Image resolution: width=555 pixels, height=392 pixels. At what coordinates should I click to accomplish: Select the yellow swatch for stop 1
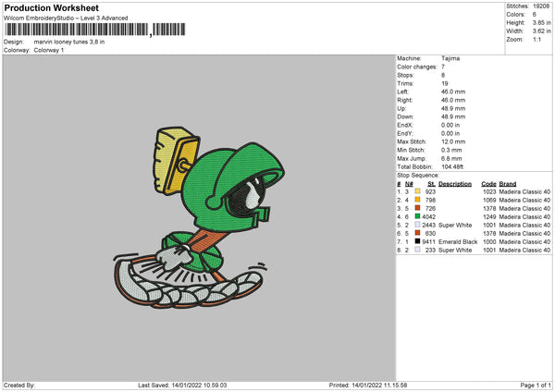(x=417, y=191)
